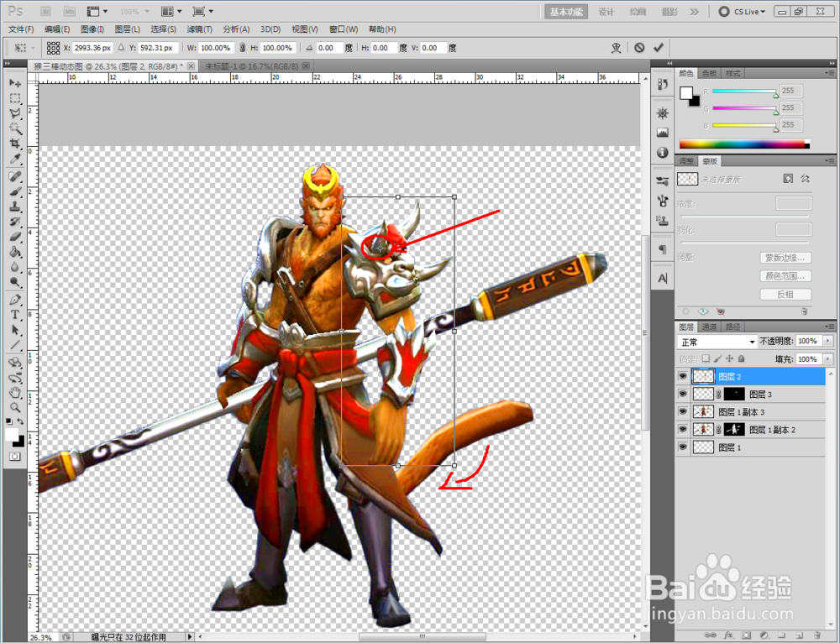Select the Brush tool
The image size is (840, 643).
(x=15, y=191)
